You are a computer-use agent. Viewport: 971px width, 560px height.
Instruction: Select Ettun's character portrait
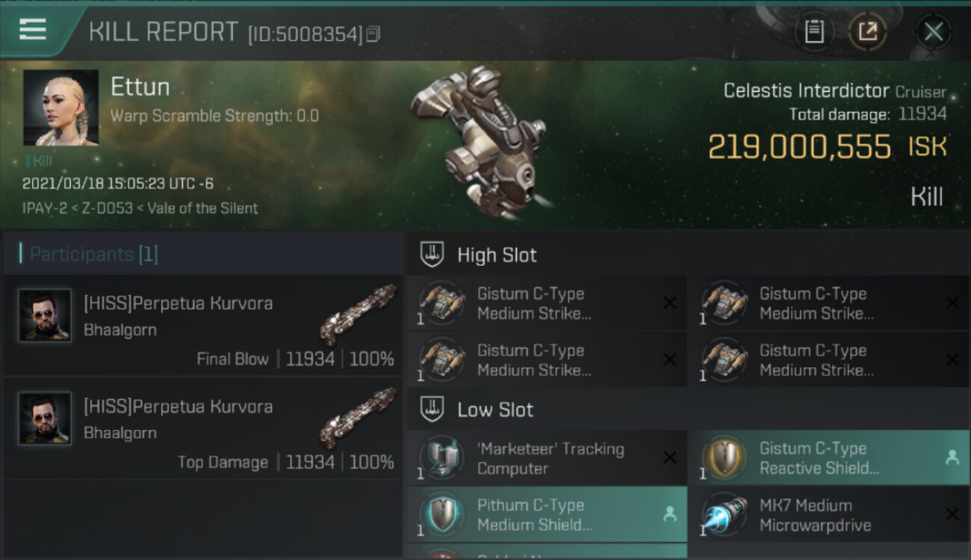coord(61,108)
